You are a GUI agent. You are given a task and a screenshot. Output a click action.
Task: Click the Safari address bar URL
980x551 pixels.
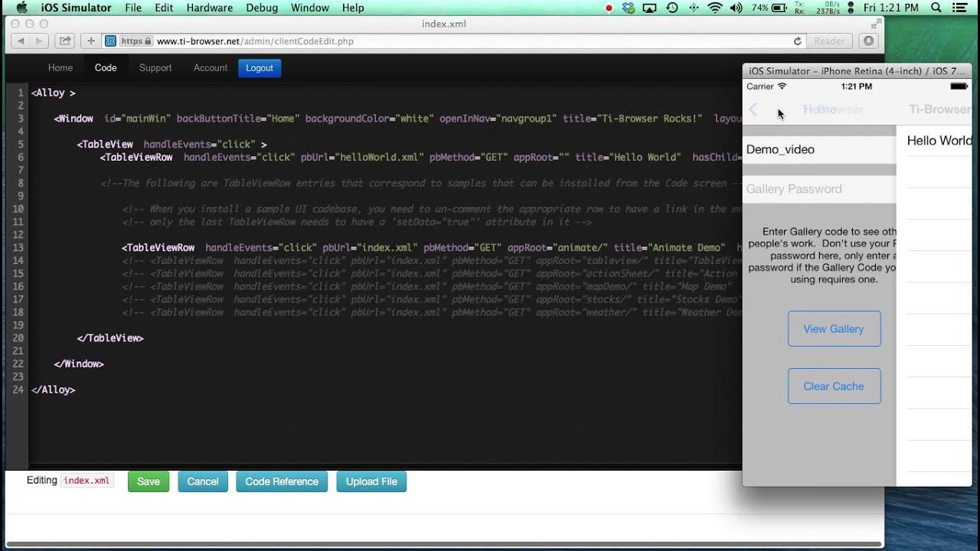click(x=255, y=41)
